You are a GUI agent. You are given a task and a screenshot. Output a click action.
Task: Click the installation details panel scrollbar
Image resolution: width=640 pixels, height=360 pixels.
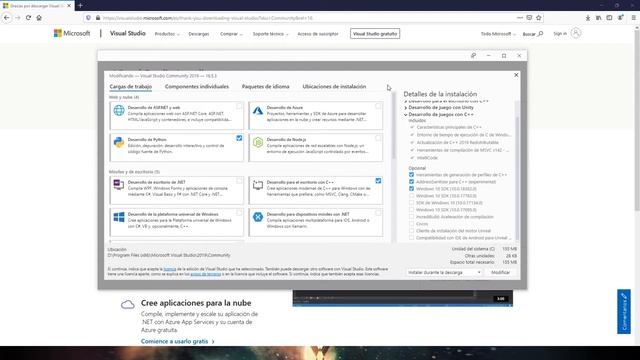click(517, 178)
